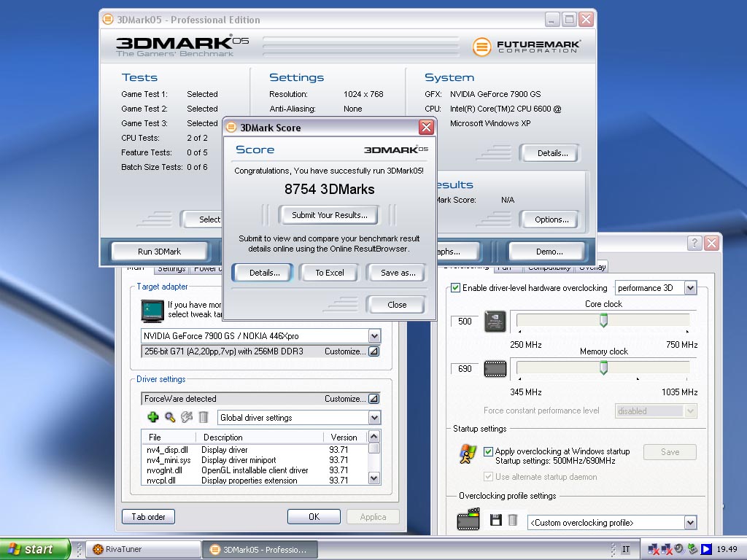
Task: Select the nv4_disp.dll row
Action: [x=255, y=450]
